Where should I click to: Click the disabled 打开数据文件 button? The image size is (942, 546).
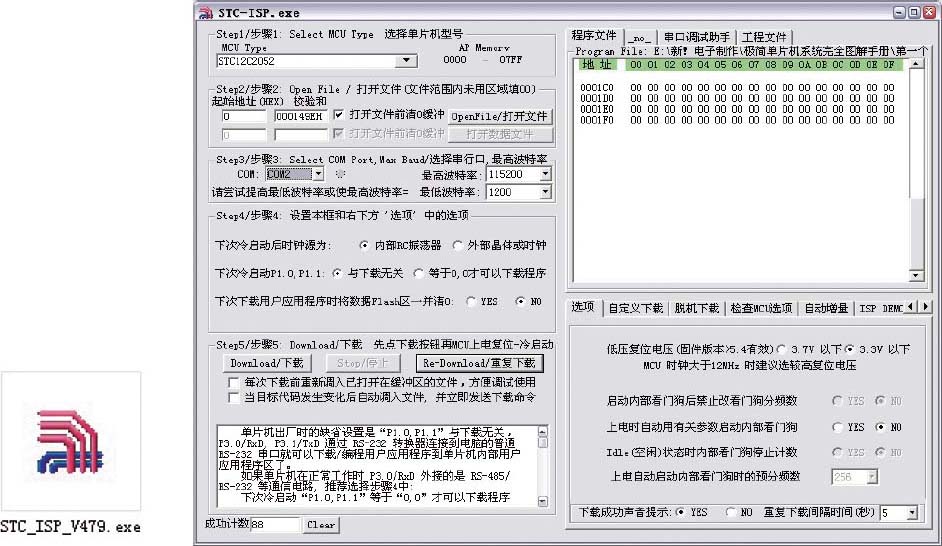pos(499,135)
